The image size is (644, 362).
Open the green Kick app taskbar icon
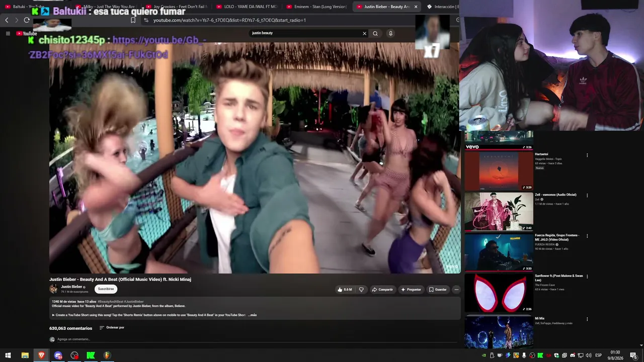[x=91, y=355]
